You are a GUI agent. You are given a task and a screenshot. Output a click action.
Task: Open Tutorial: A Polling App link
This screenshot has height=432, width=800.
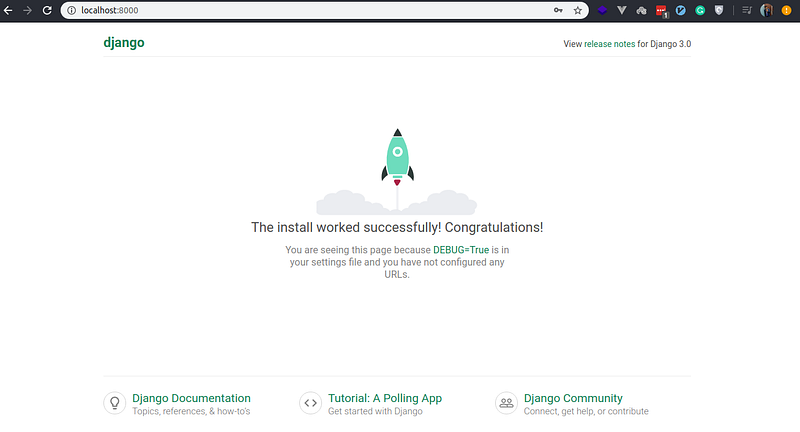coord(385,398)
